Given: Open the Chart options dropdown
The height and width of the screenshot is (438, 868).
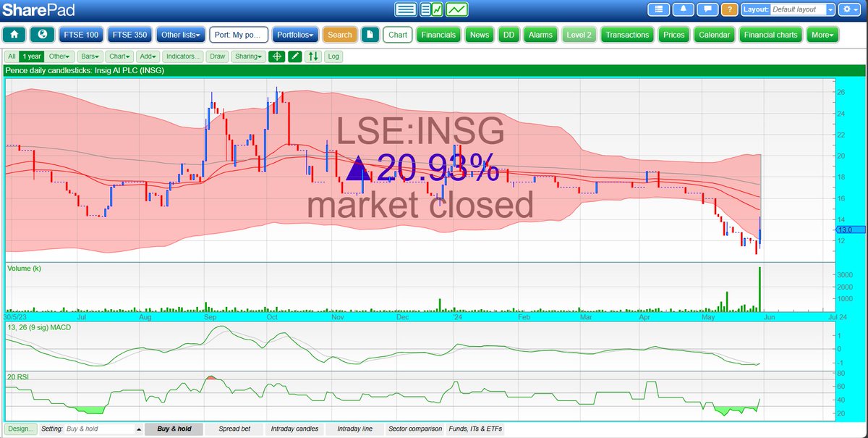Looking at the screenshot, I should coord(119,56).
